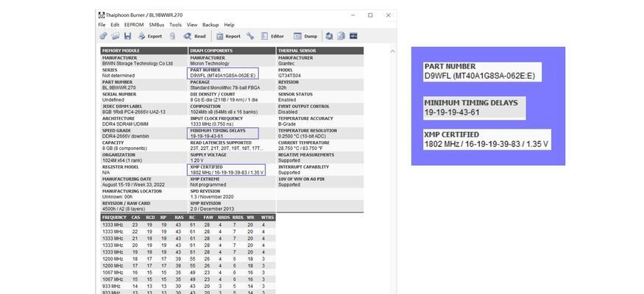Click XMP CERTIFIED text in enlarged blue callout

pos(451,135)
